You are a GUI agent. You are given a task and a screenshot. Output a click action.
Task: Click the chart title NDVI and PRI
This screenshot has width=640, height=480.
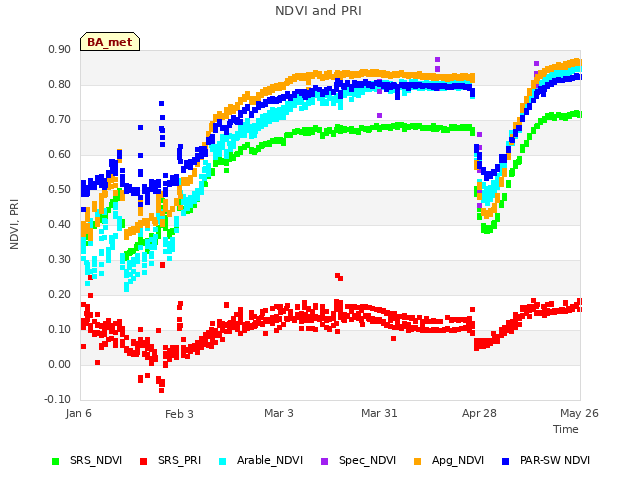pos(318,11)
